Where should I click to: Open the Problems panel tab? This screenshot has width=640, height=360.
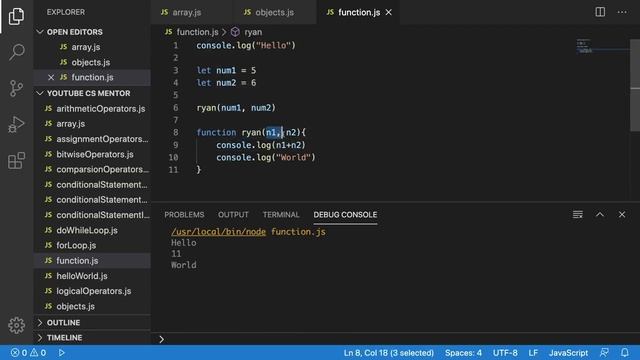click(184, 215)
